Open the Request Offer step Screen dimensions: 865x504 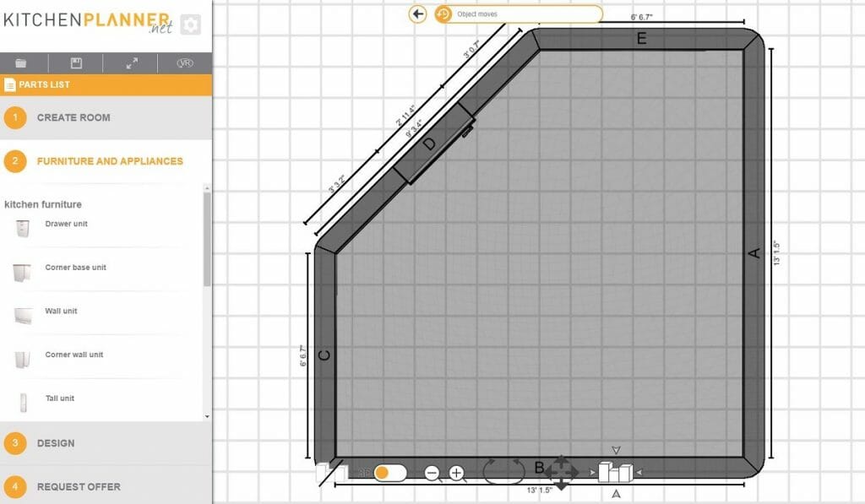(79, 486)
